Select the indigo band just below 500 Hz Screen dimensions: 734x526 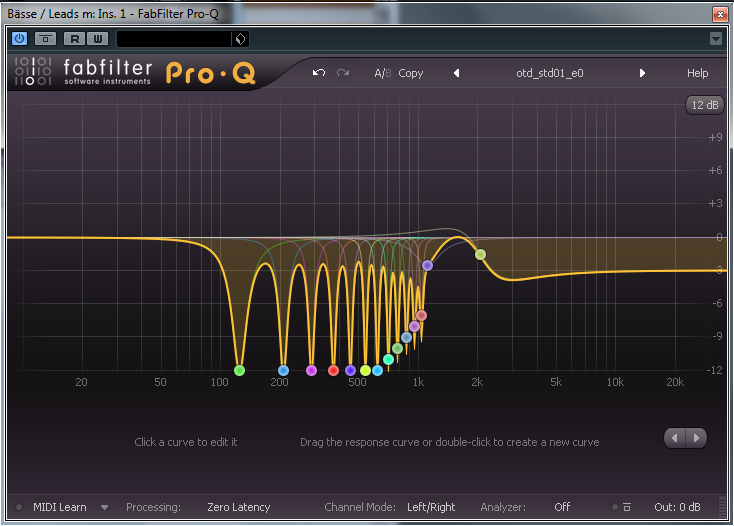350,371
